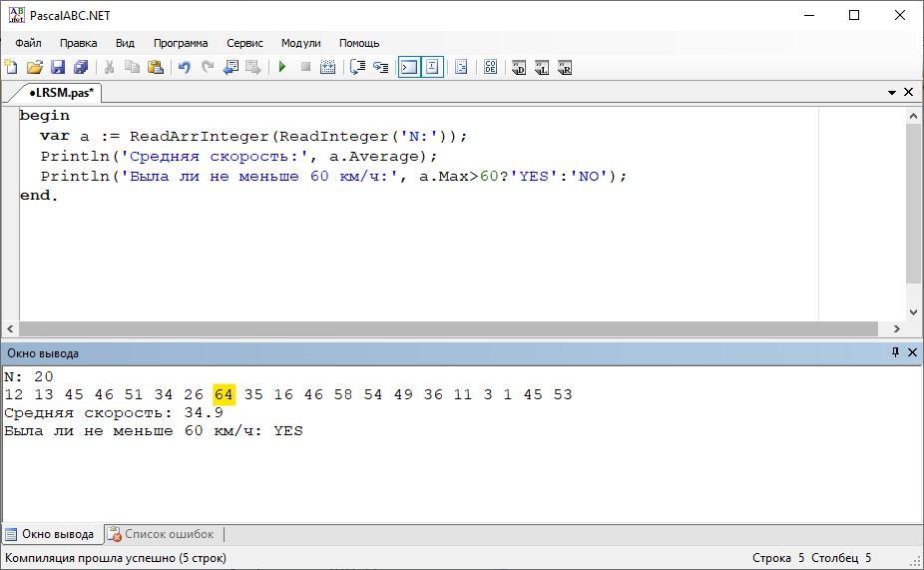The height and width of the screenshot is (570, 924).
Task: Click the Navigate Backward toolbar icon
Action: click(x=231, y=67)
